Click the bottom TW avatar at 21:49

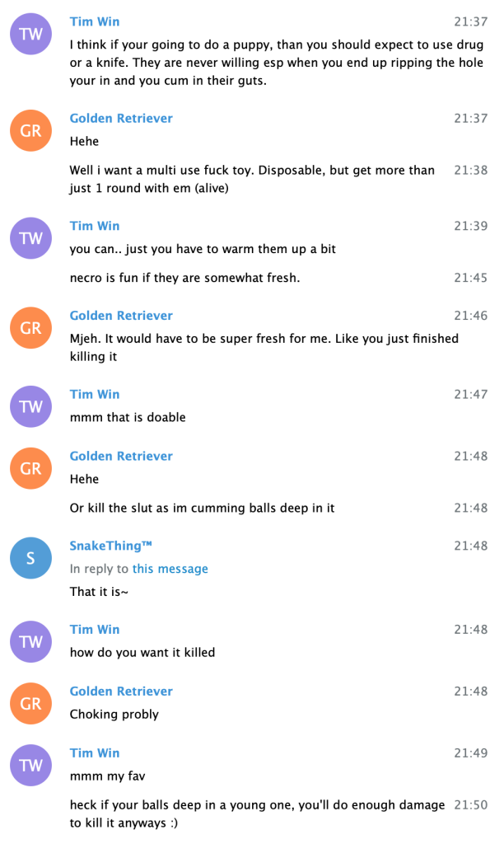(30, 765)
